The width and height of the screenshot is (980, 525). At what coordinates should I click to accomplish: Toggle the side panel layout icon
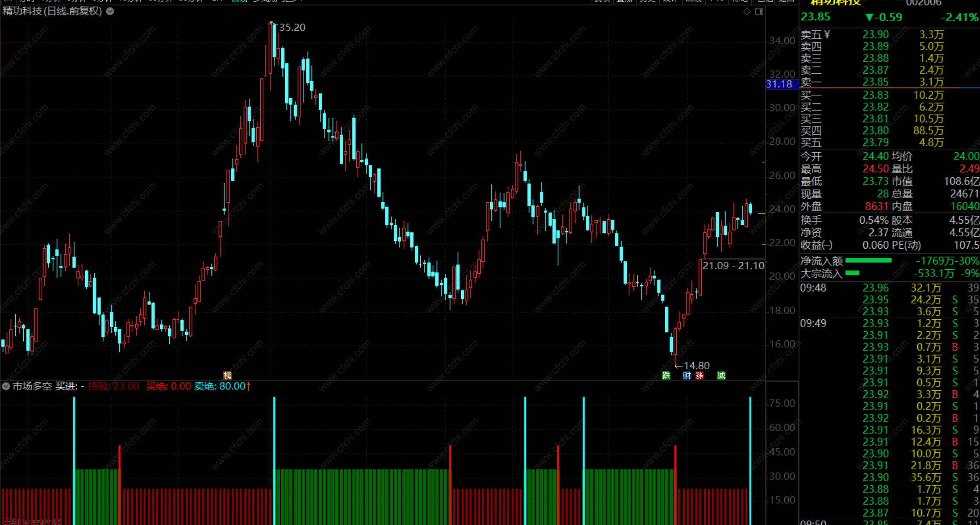coord(759,12)
